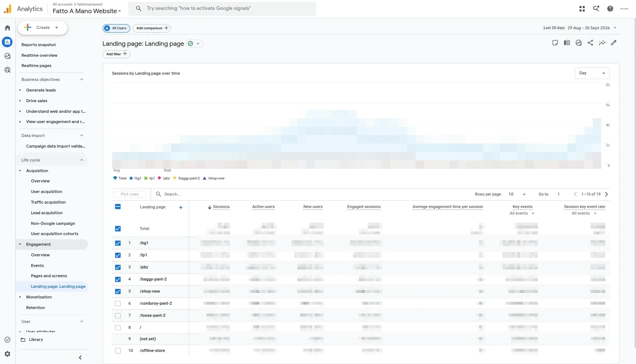Click the checkmark icon above Admin gear
The width and height of the screenshot is (636, 364).
7,340
